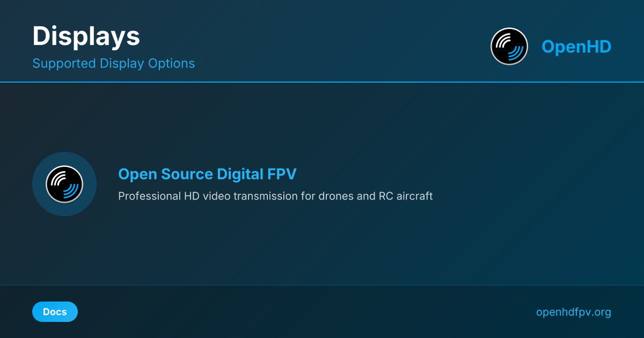The image size is (644, 338).
Task: Select the white signal arcs in the header logo
Action: (504, 42)
